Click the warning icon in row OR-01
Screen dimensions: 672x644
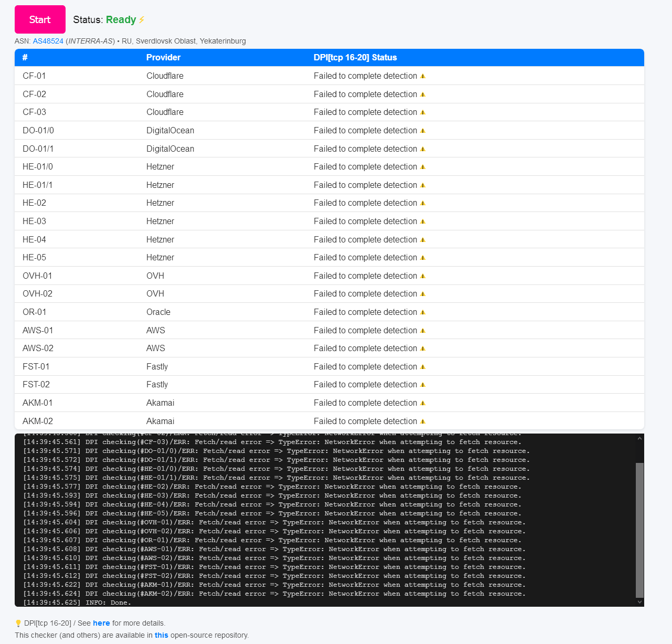click(x=423, y=312)
